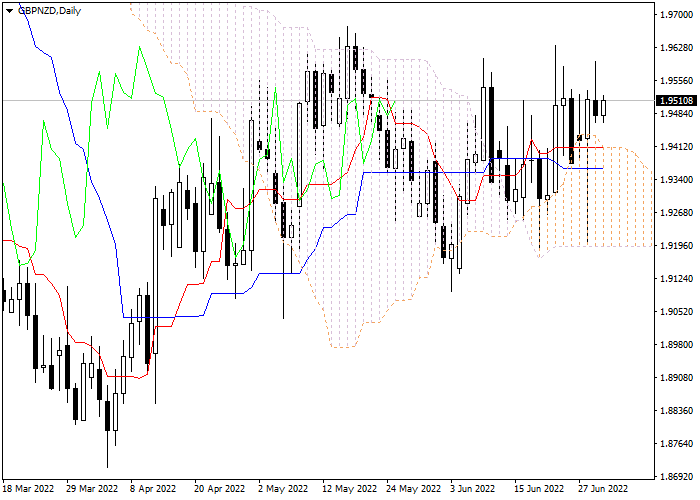This screenshot has height=500, width=700.
Task: Select the 3 Jun 2022 date label
Action: (473, 489)
